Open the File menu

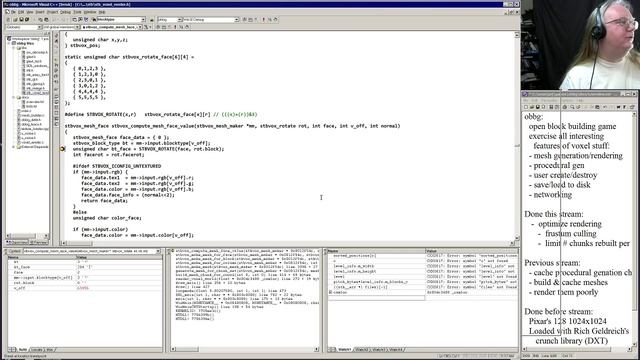point(13,12)
